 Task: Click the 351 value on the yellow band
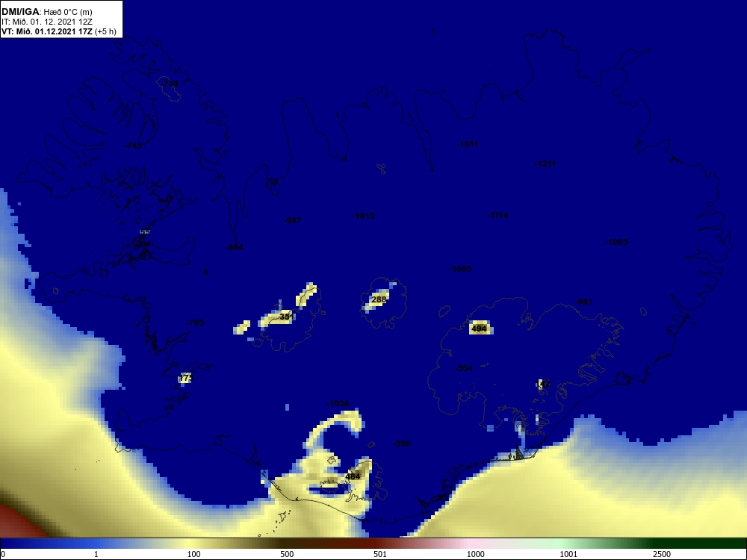point(287,317)
